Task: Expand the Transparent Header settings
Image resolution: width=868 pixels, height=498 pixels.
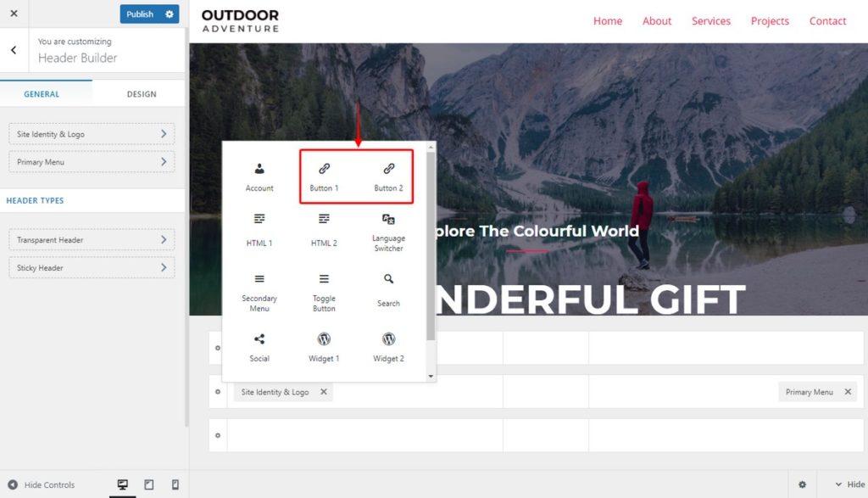Action: coord(91,239)
